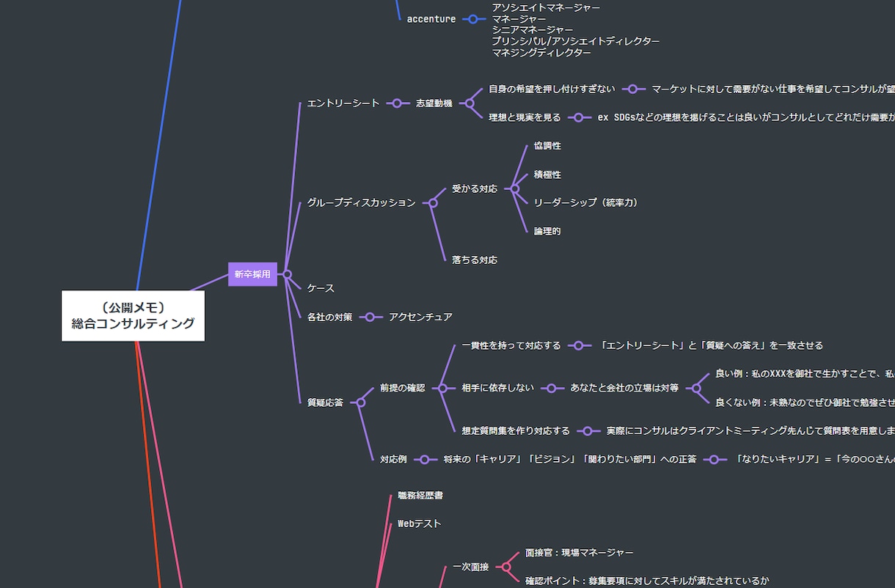Collapse the 新卒採用 node's children circle
This screenshot has width=895, height=588.
[x=287, y=274]
